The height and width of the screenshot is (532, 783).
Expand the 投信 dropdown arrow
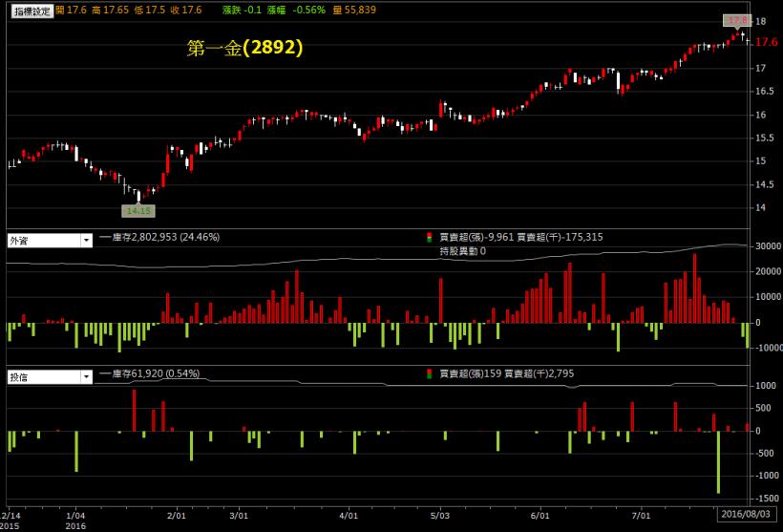[86, 377]
